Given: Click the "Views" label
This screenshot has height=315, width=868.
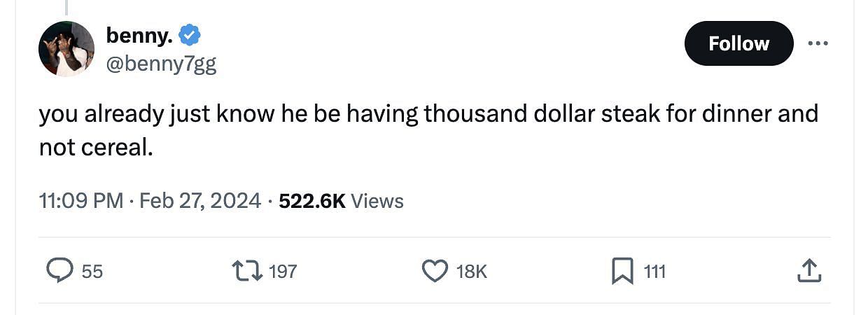Looking at the screenshot, I should (x=377, y=202).
